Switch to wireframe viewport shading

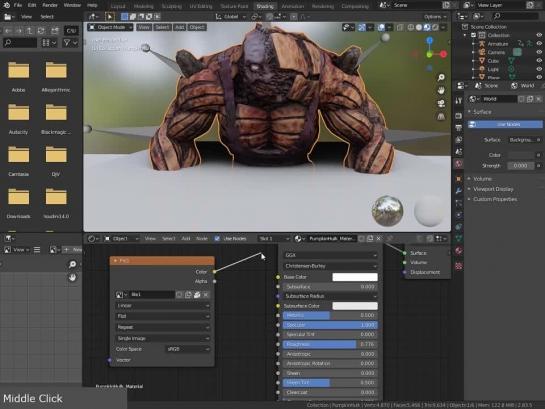click(x=411, y=27)
